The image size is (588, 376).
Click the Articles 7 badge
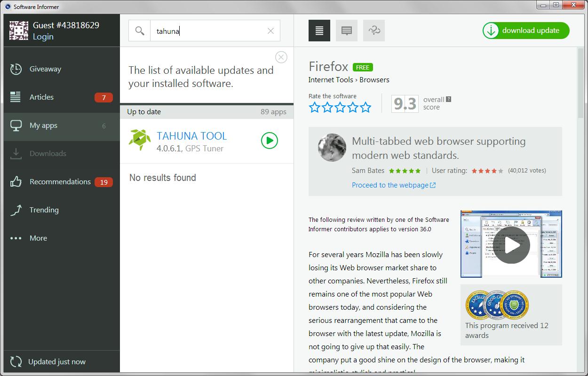click(x=103, y=98)
